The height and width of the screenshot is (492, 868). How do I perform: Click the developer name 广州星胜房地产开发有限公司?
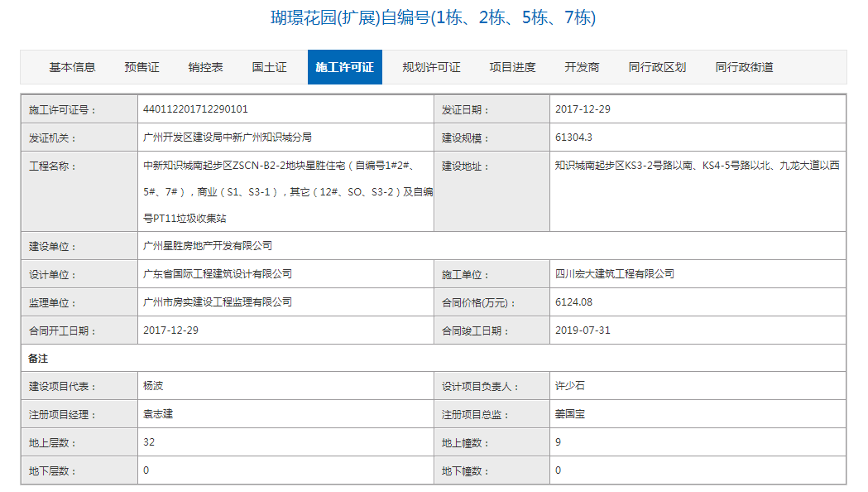click(208, 246)
